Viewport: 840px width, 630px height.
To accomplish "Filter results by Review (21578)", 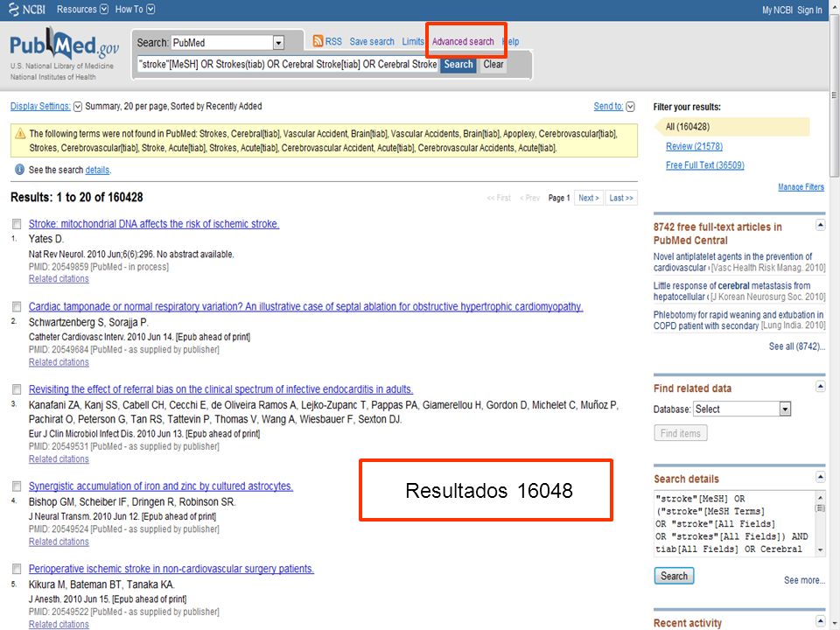I will pos(694,146).
